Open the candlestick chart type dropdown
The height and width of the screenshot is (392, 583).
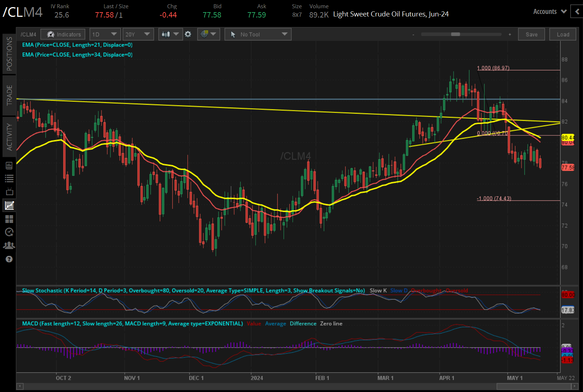pos(170,34)
